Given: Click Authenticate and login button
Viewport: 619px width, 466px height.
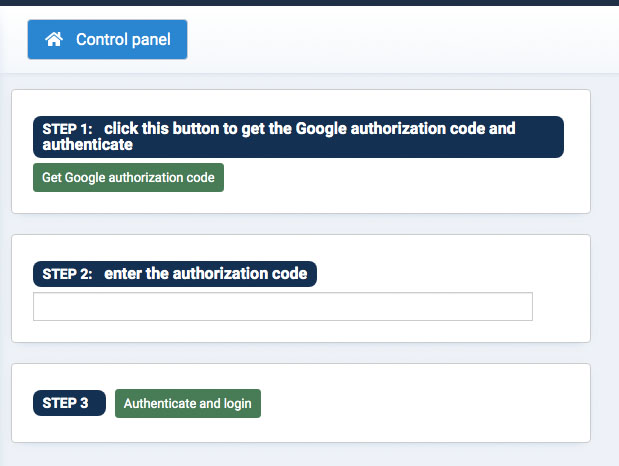Looking at the screenshot, I should pos(188,404).
